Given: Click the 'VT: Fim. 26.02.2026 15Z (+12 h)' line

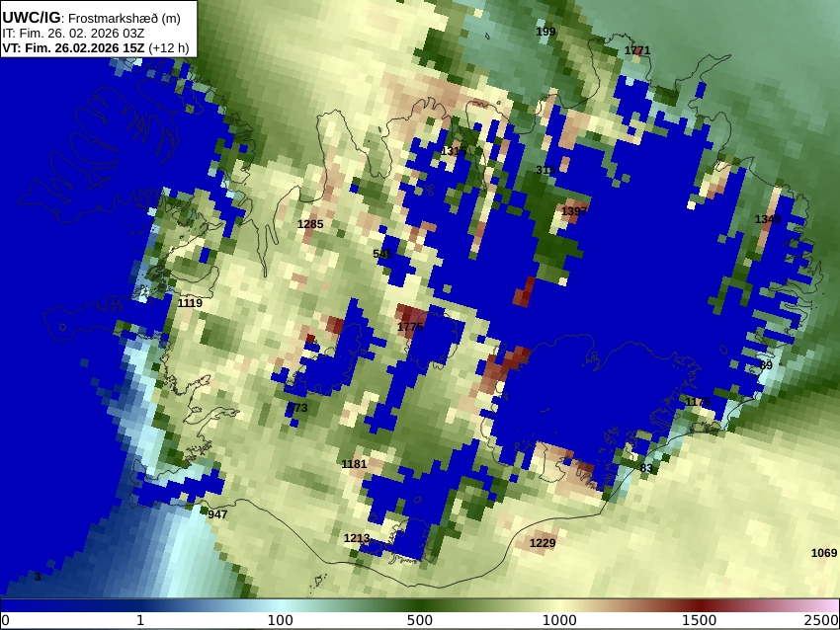Looking at the screenshot, I should pyautogui.click(x=95, y=47).
